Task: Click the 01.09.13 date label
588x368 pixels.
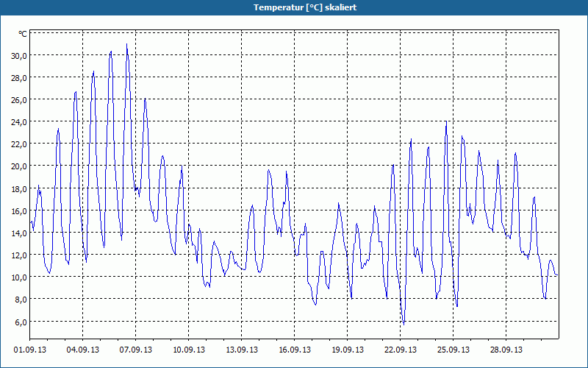Action: (30, 350)
